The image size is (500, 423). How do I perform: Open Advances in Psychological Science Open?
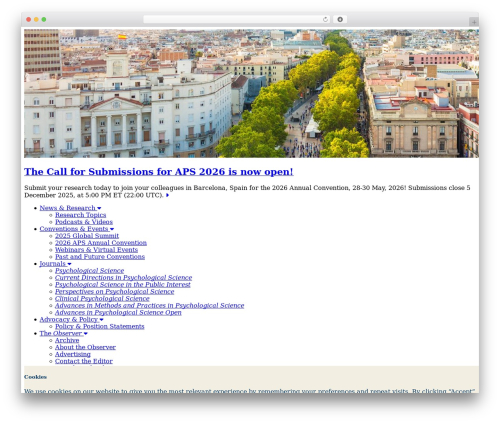pyautogui.click(x=118, y=313)
